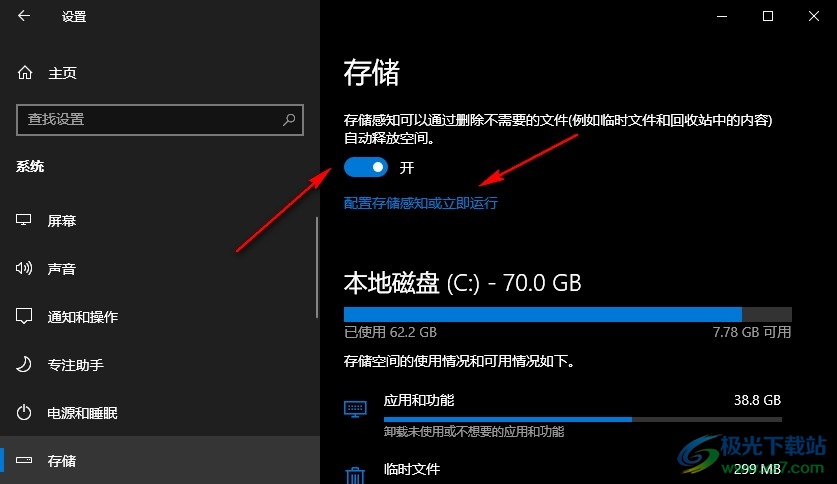837x484 pixels.
Task: Click the 应用和功能 keyboard icon
Action: click(x=355, y=409)
